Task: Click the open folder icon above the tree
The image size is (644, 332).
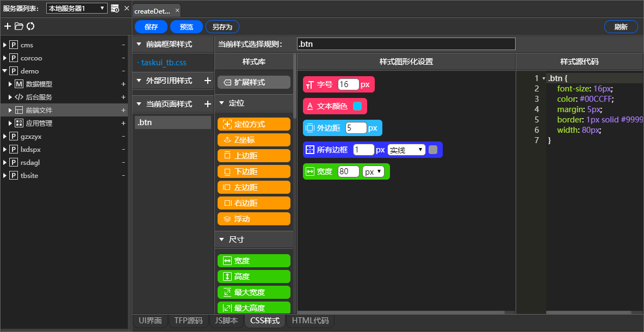Action: coord(18,26)
